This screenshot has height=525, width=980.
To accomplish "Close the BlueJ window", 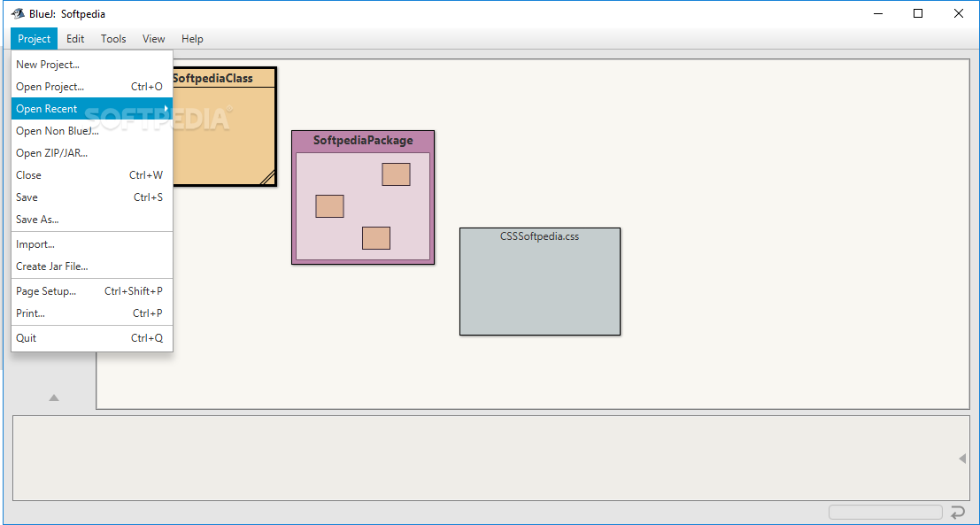I will click(x=958, y=14).
